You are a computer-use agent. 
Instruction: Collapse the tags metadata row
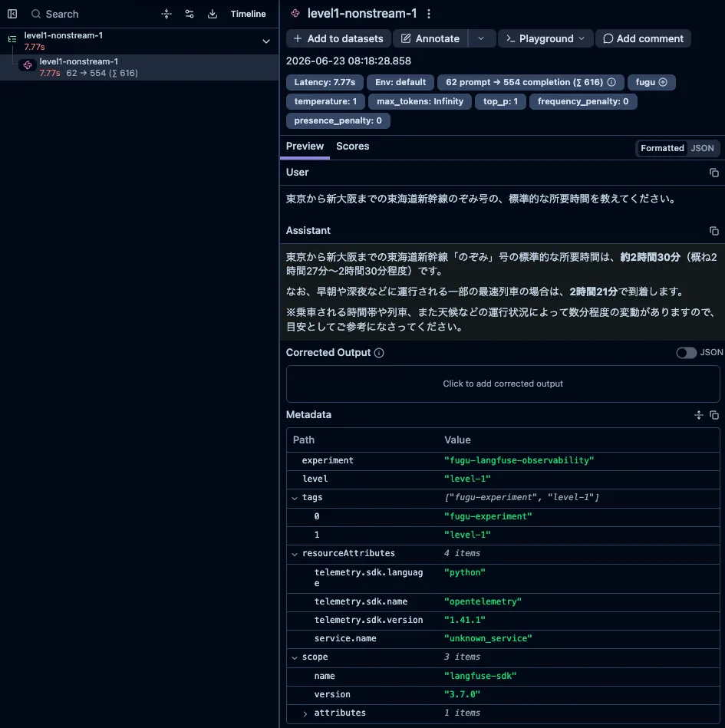click(x=295, y=498)
